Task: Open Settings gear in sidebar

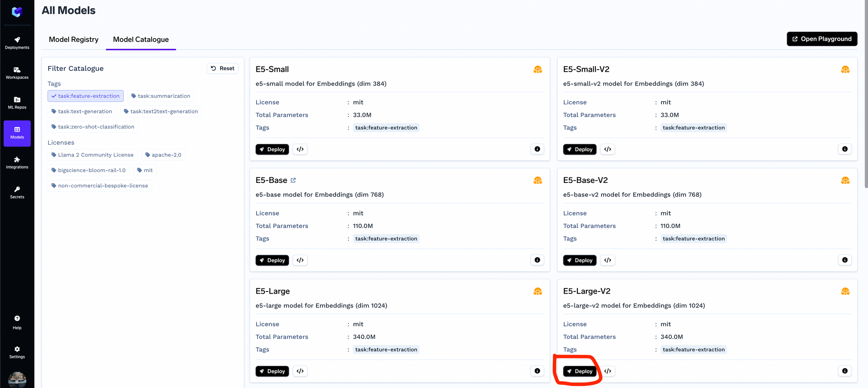Action: tap(17, 352)
